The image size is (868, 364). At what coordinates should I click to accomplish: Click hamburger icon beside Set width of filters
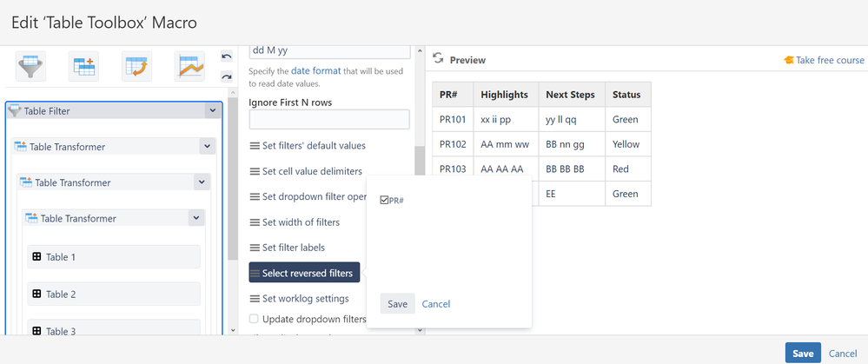255,222
